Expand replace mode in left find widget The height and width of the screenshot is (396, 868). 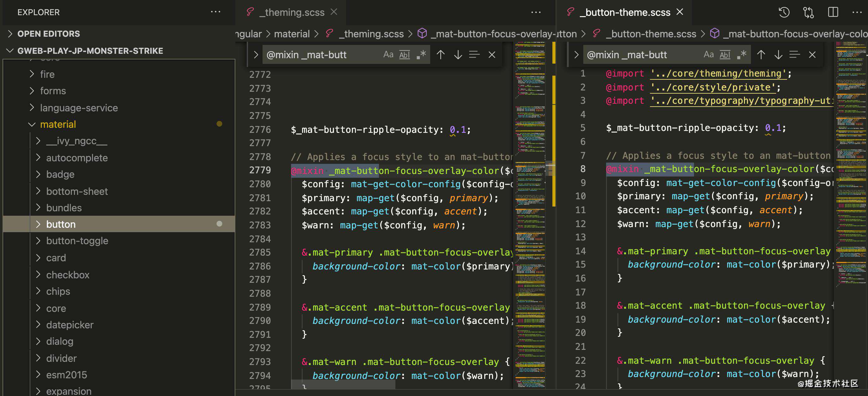[256, 55]
